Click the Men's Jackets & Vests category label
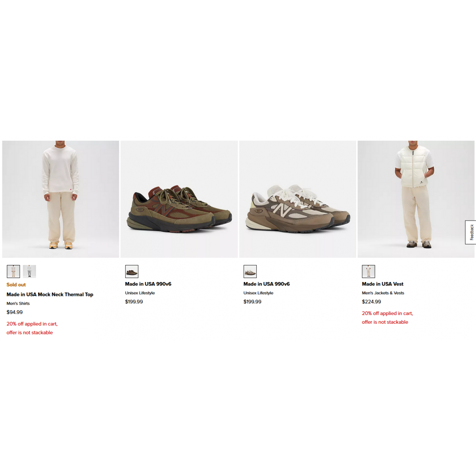Viewport: 476px width, 476px height. click(x=383, y=293)
